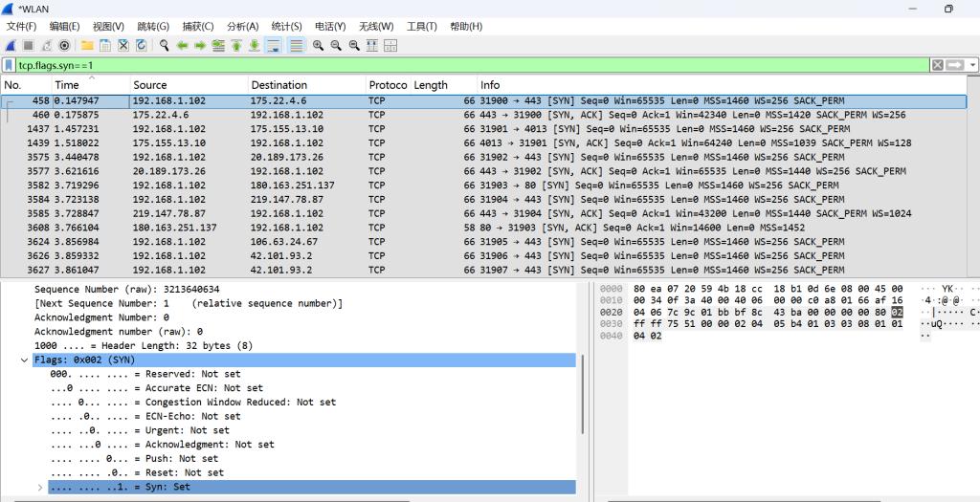980x502 pixels.
Task: Go back to previous packet arrow
Action: point(182,46)
